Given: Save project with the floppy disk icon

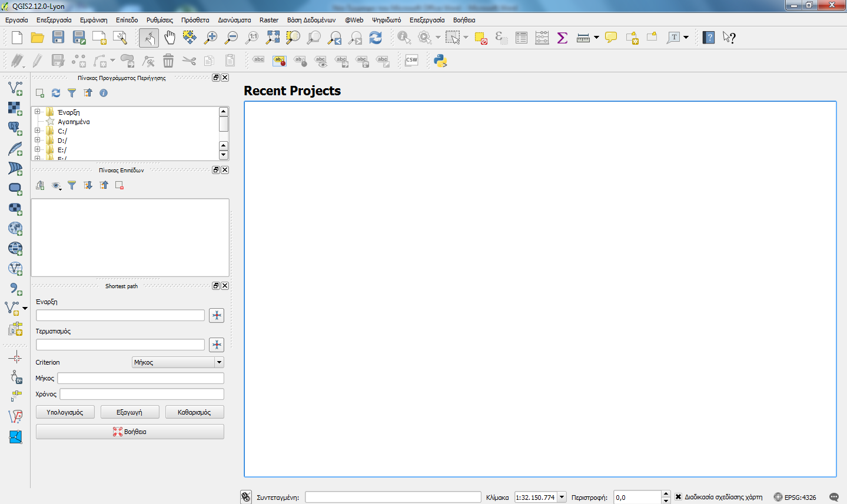Looking at the screenshot, I should (58, 38).
